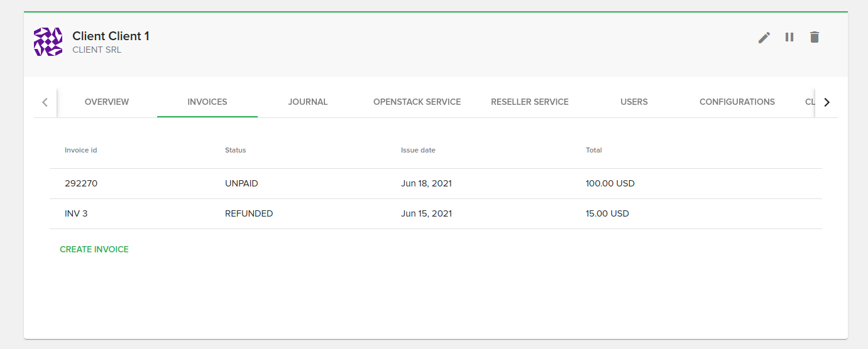The width and height of the screenshot is (868, 349).
Task: Switch to the Users tab
Action: (634, 102)
